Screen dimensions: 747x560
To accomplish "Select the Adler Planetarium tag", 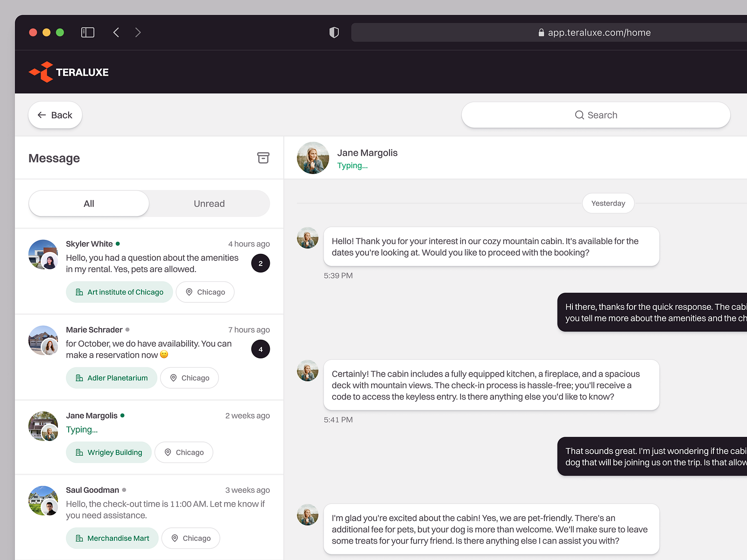I will [x=111, y=378].
